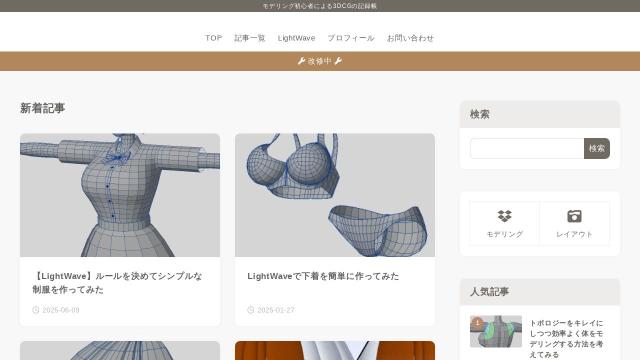Viewport: 640px width, 360px height.
Task: Click the clock icon beside 2025-06-09
Action: [x=36, y=310]
